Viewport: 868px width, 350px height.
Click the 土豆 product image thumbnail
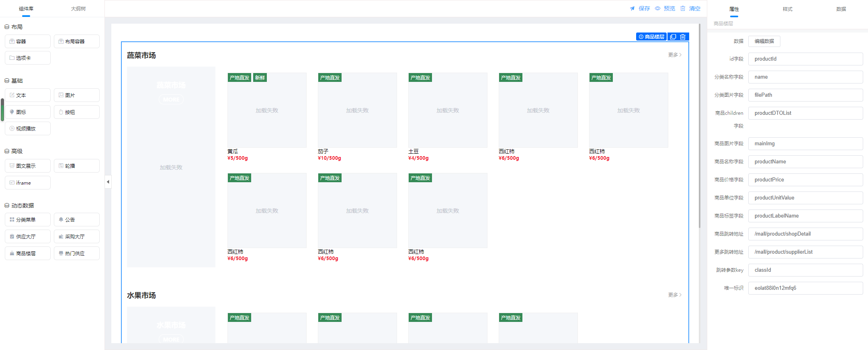click(448, 110)
